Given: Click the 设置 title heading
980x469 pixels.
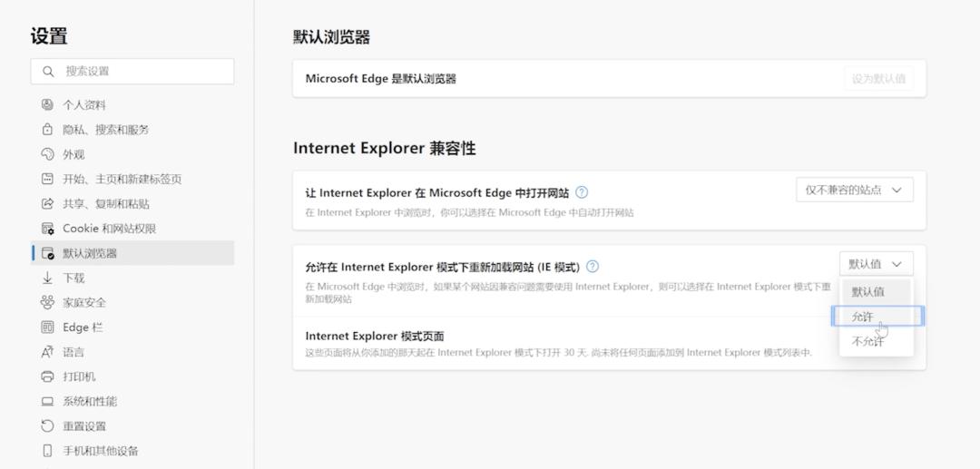Looking at the screenshot, I should point(49,35).
